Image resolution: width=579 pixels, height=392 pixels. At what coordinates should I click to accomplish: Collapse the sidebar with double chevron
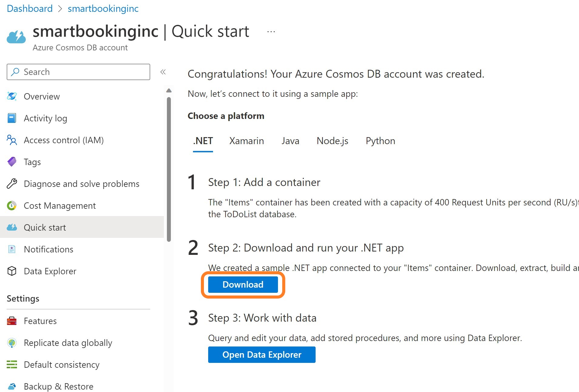[x=163, y=72]
